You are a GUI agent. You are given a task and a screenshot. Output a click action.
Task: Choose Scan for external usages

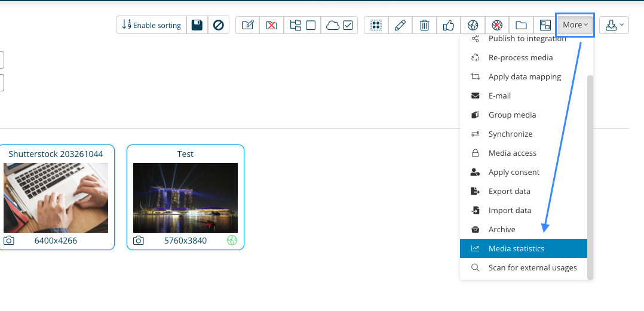(x=524, y=267)
